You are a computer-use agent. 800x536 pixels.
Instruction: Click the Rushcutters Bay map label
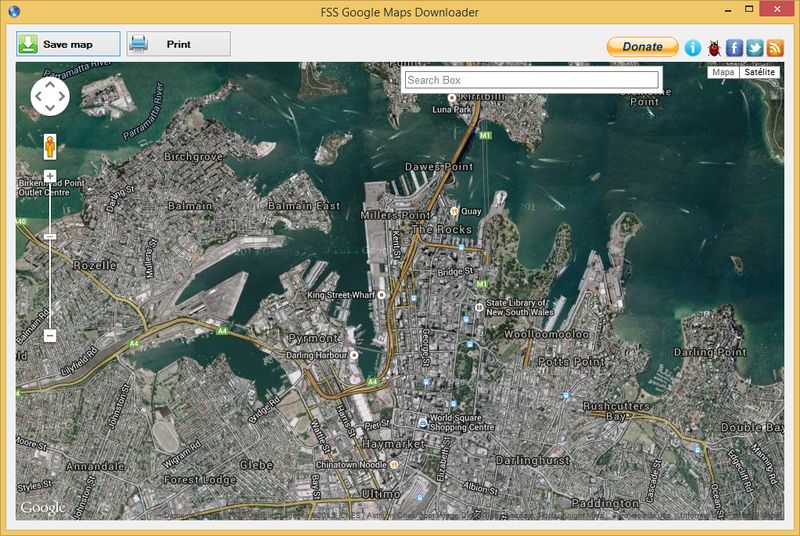pos(616,411)
